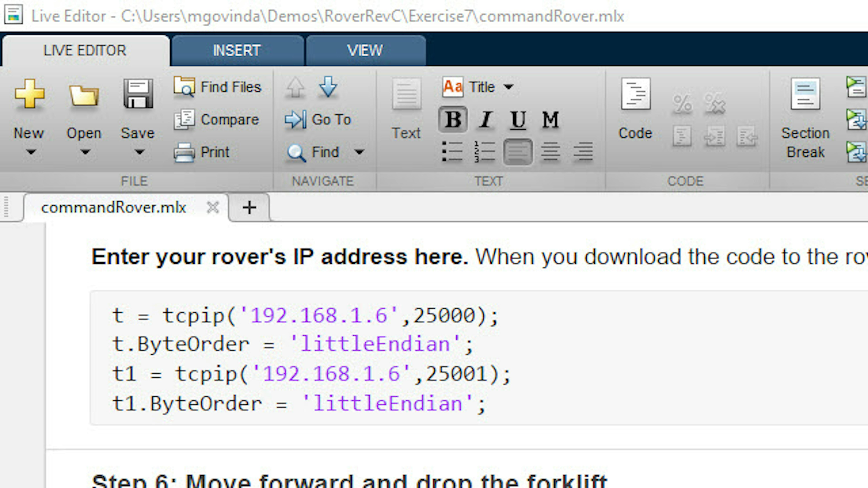Click the Live Editor window icon
Viewport: 868px width, 488px height.
click(x=13, y=14)
